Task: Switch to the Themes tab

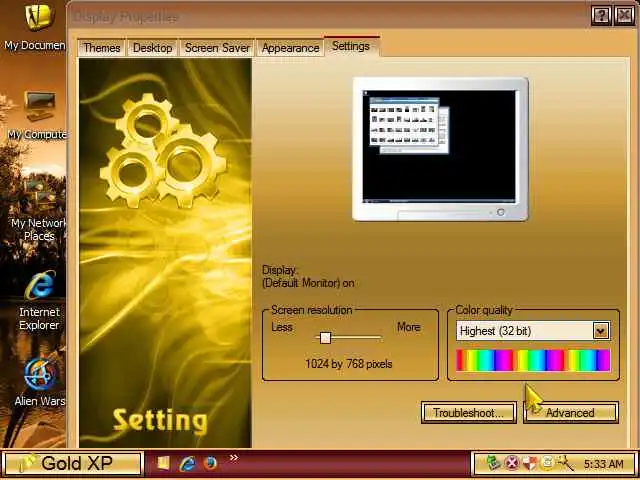Action: pyautogui.click(x=102, y=48)
